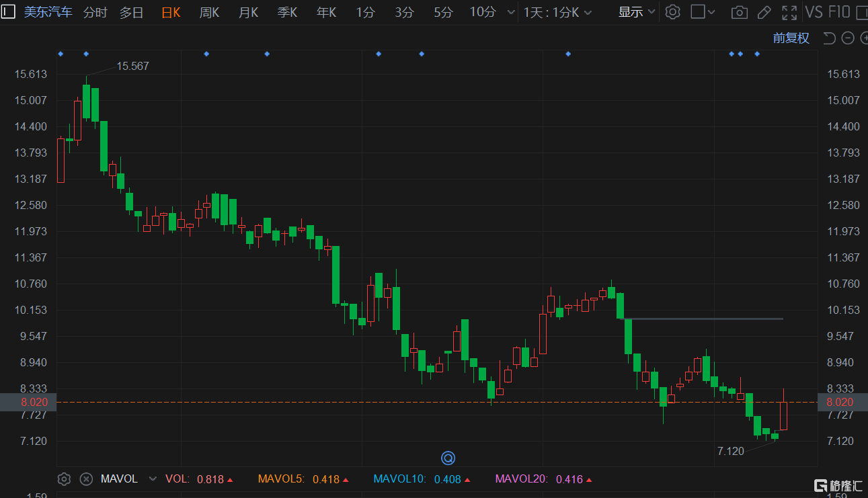This screenshot has height=498, width=868.
Task: Zoom out the chart with minus icon
Action: pos(847,38)
